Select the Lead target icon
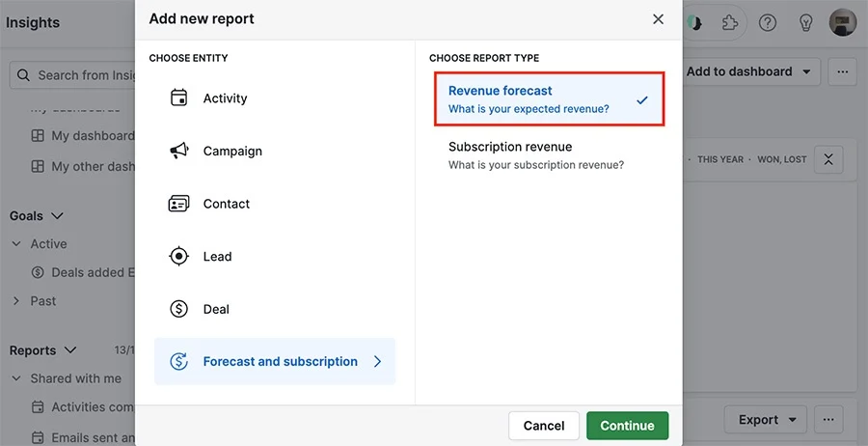The height and width of the screenshot is (446, 868). tap(178, 257)
